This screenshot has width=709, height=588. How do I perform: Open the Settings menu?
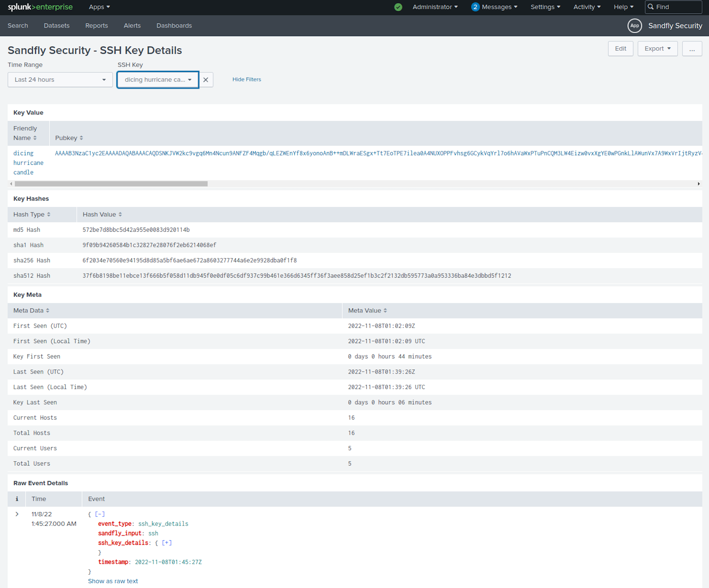(x=545, y=7)
